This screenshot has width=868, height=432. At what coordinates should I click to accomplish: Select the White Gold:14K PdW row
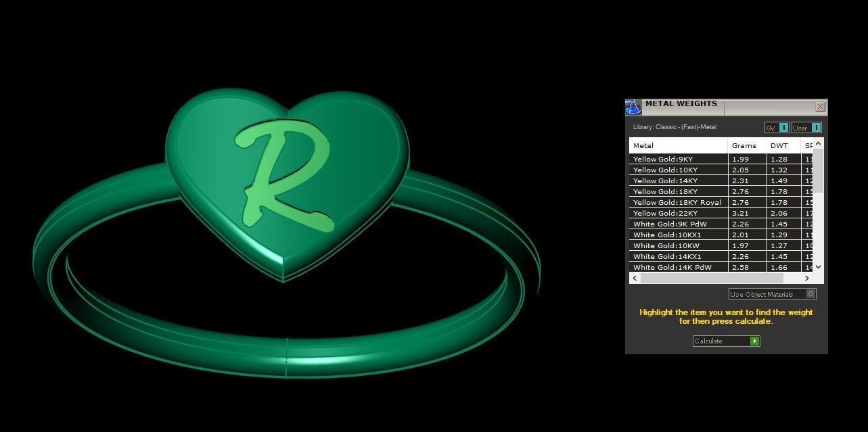[721, 267]
